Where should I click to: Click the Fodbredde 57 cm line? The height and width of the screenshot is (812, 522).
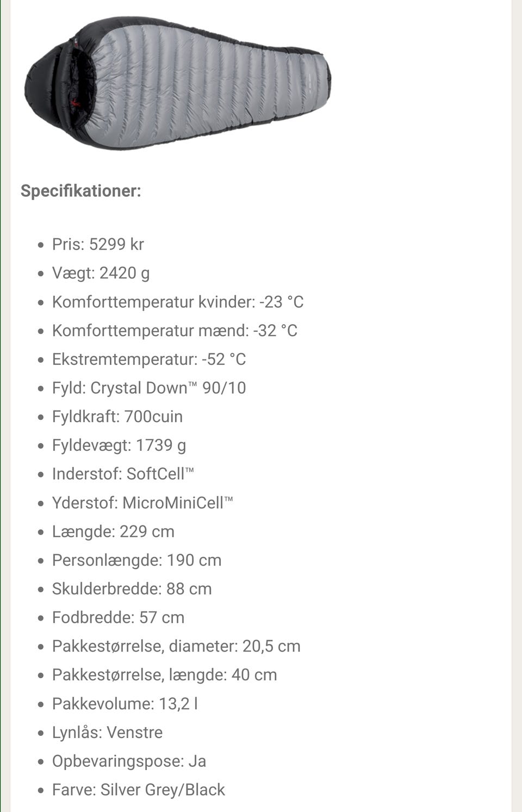click(x=118, y=618)
